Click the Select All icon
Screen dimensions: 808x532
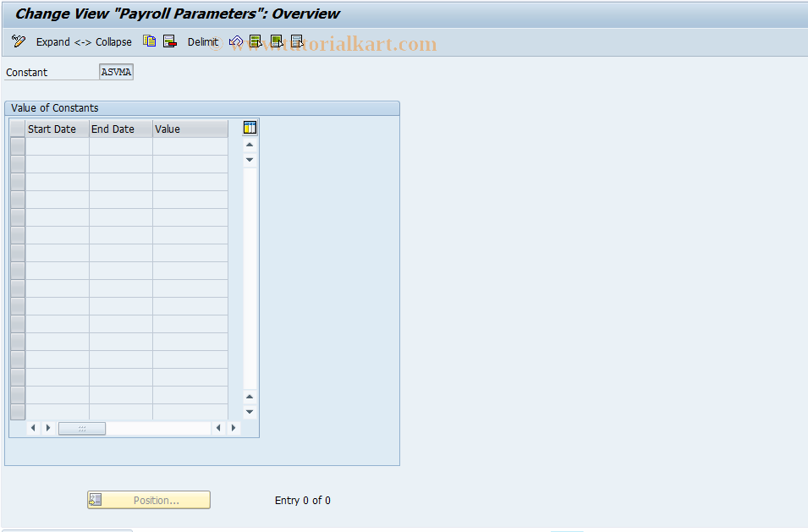pyautogui.click(x=256, y=41)
